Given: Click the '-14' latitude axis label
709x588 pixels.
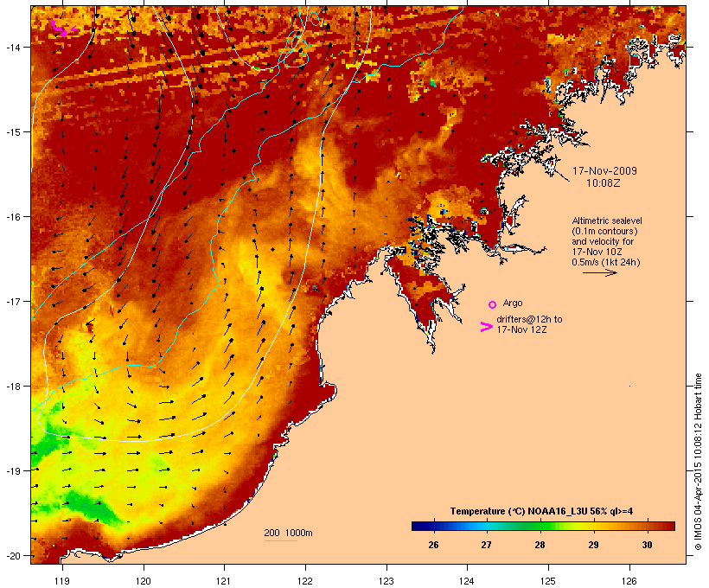Looking at the screenshot, I should pos(12,47).
